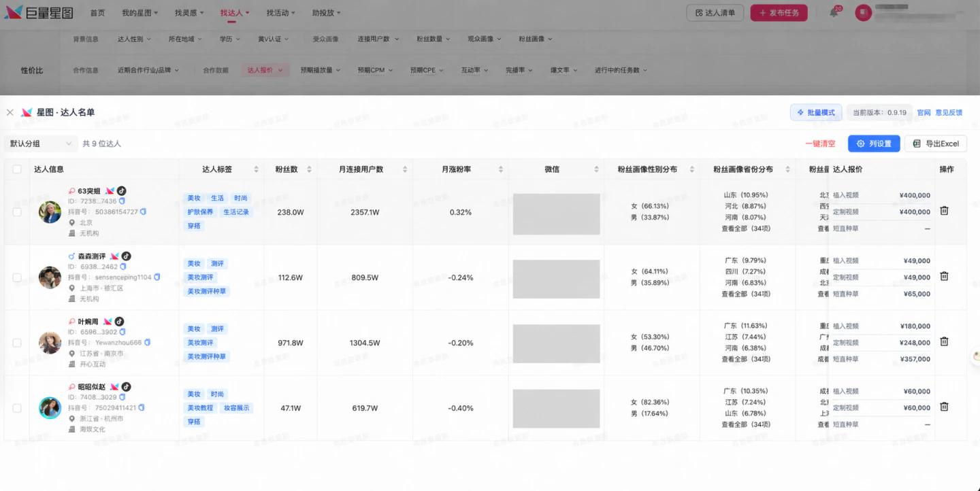Tick the select-all checkbox in table header

pyautogui.click(x=17, y=169)
